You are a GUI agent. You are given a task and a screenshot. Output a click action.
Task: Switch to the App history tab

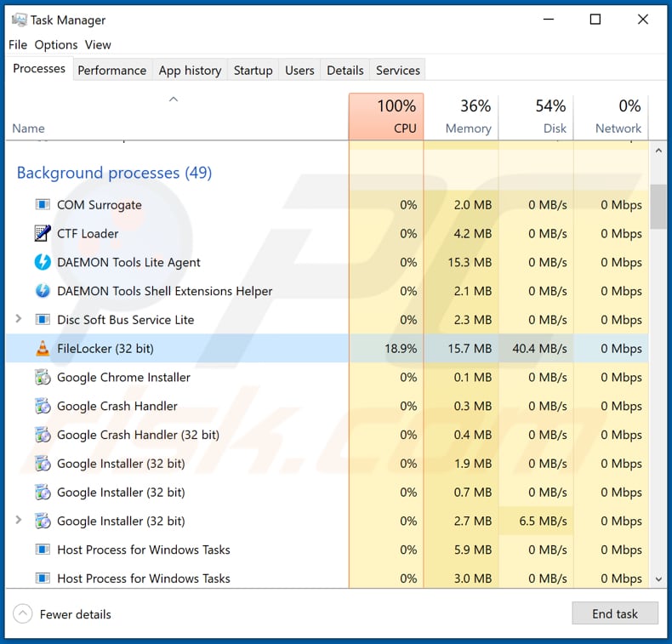click(x=190, y=71)
